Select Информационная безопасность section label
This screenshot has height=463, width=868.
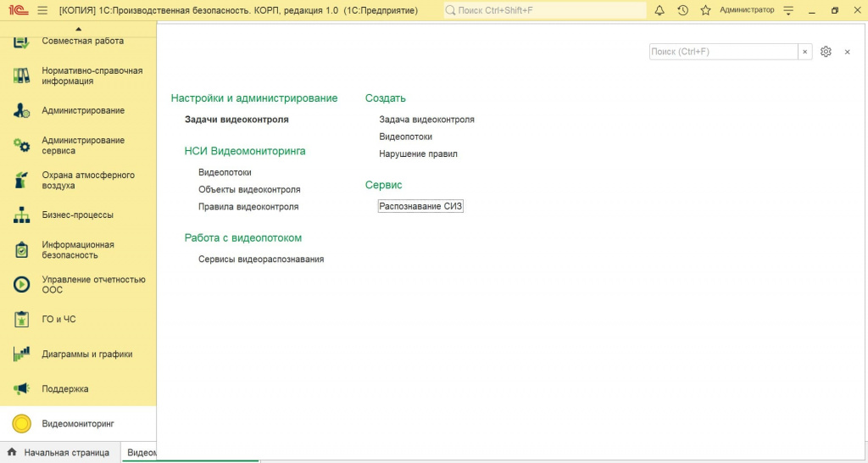click(77, 250)
